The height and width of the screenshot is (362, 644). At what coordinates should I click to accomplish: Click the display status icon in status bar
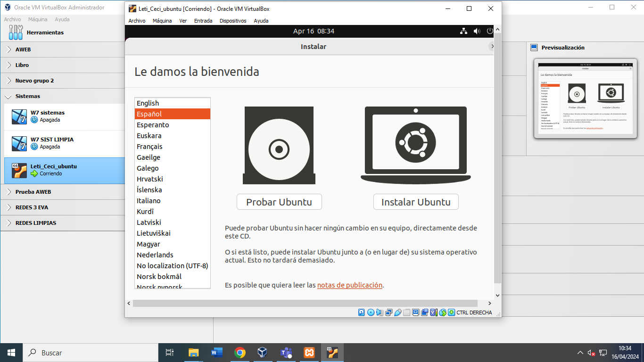[415, 312]
